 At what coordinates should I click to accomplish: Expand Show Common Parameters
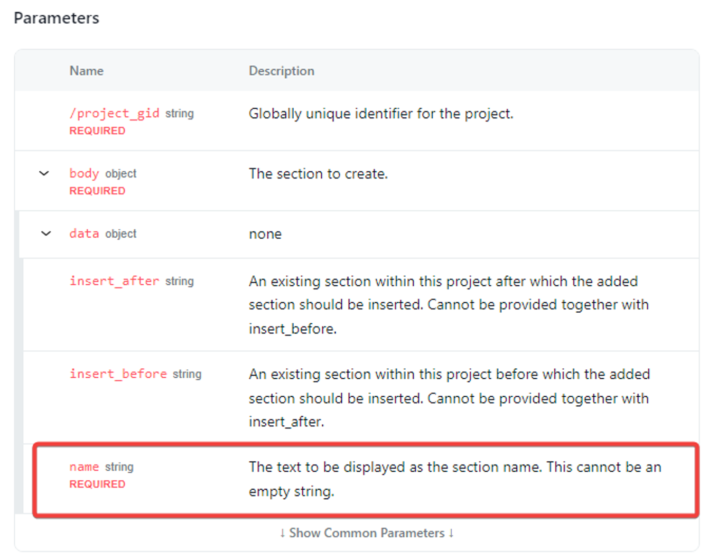pyautogui.click(x=366, y=533)
